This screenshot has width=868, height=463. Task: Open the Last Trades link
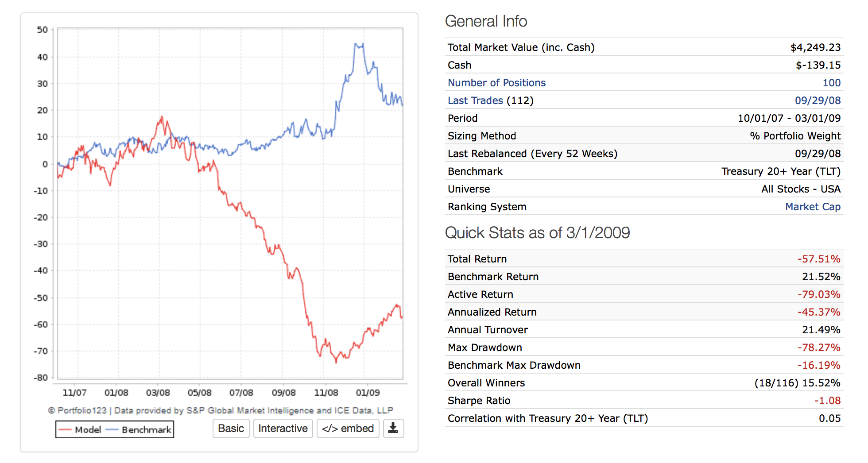pos(475,100)
